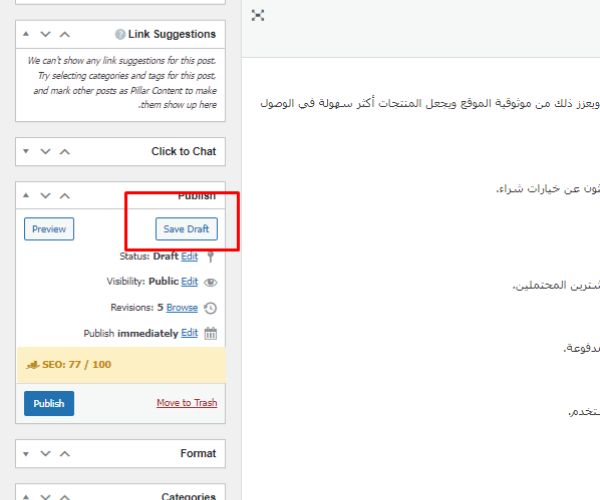The width and height of the screenshot is (600, 500).
Task: Click the revisions history clock icon
Action: [x=210, y=308]
